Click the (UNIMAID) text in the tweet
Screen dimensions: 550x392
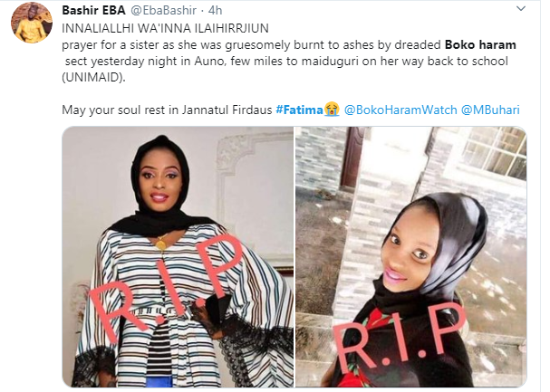click(x=93, y=78)
